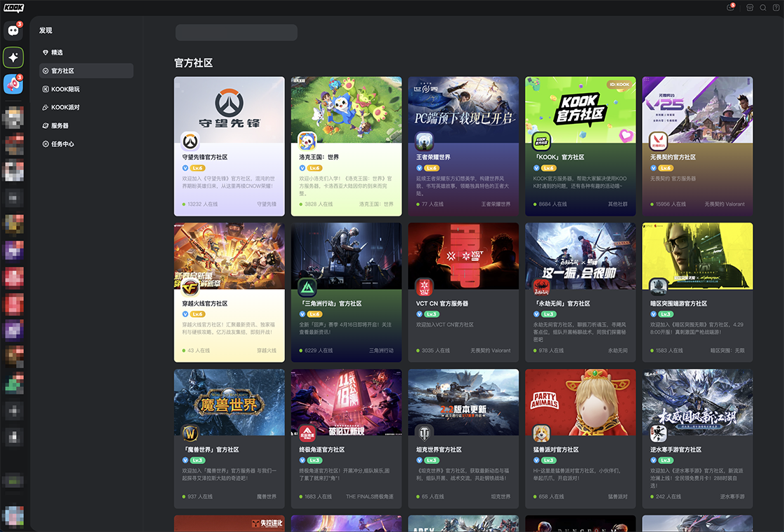Open the inbox icon with red badge

(731, 8)
